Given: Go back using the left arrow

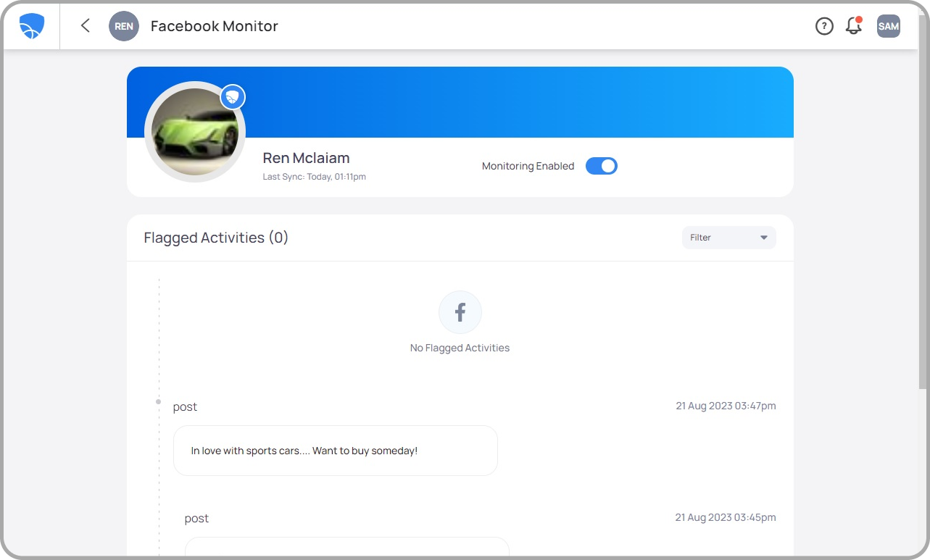Looking at the screenshot, I should [x=85, y=26].
